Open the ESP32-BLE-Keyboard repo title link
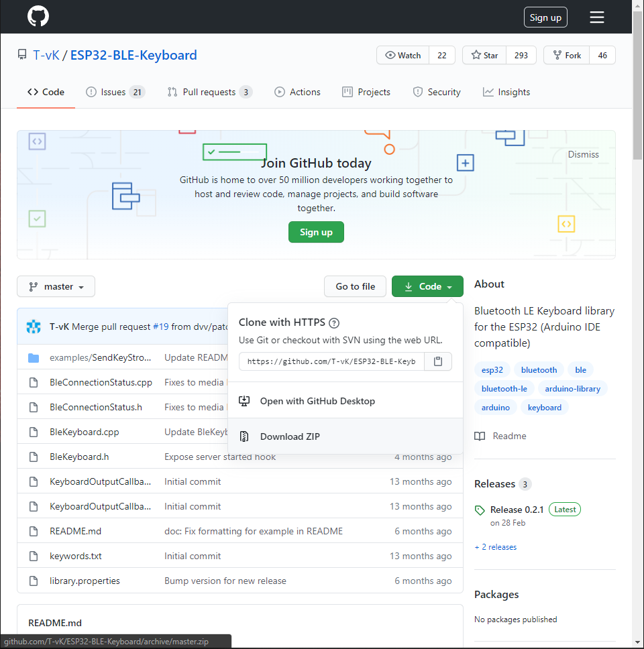The image size is (644, 649). 133,55
